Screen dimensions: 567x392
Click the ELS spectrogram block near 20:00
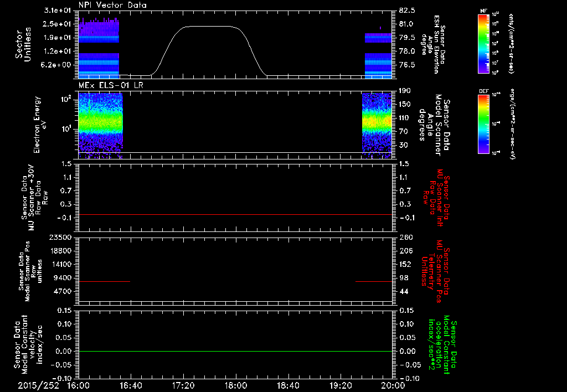pyautogui.click(x=377, y=126)
